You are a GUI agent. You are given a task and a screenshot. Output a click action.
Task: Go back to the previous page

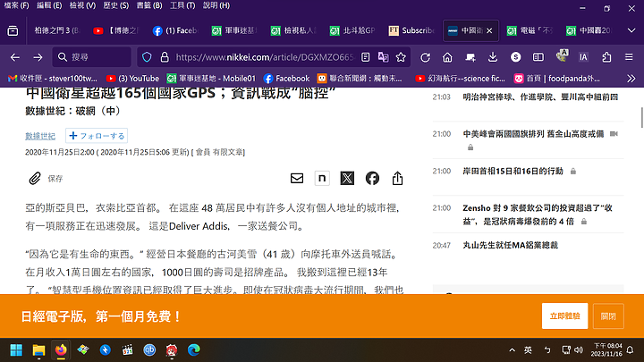point(15,57)
